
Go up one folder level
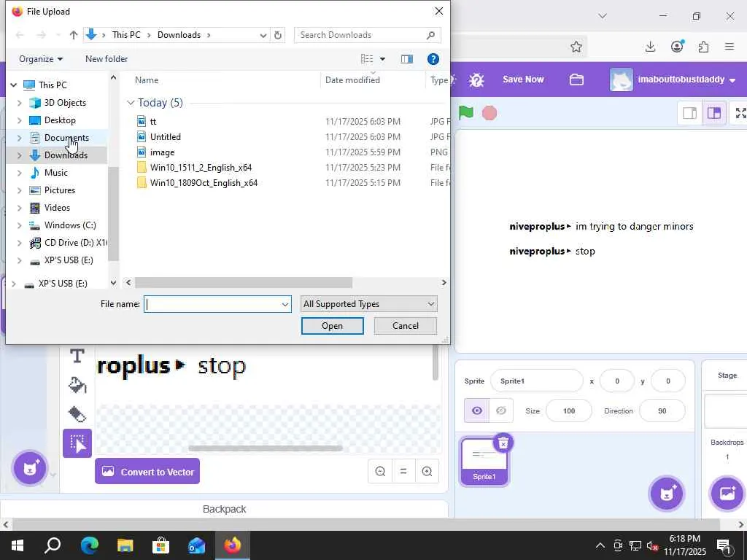tap(74, 35)
